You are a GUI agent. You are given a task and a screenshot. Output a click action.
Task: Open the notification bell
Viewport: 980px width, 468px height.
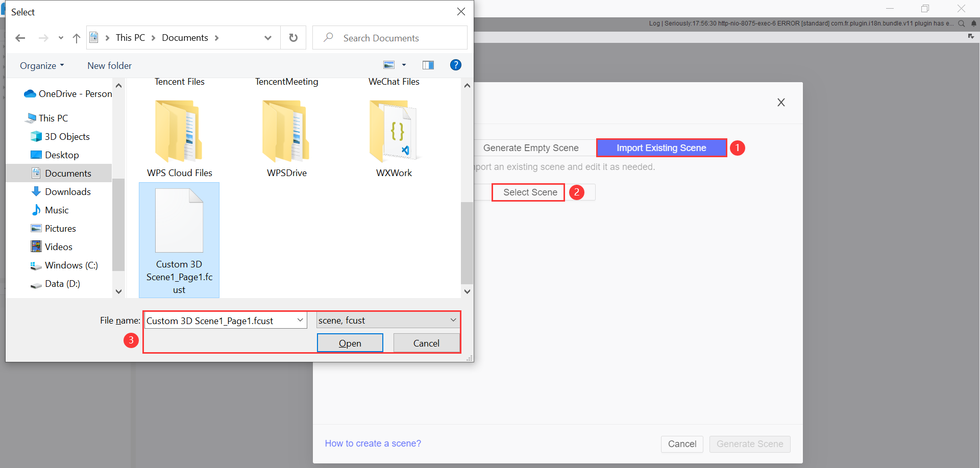pos(974,23)
